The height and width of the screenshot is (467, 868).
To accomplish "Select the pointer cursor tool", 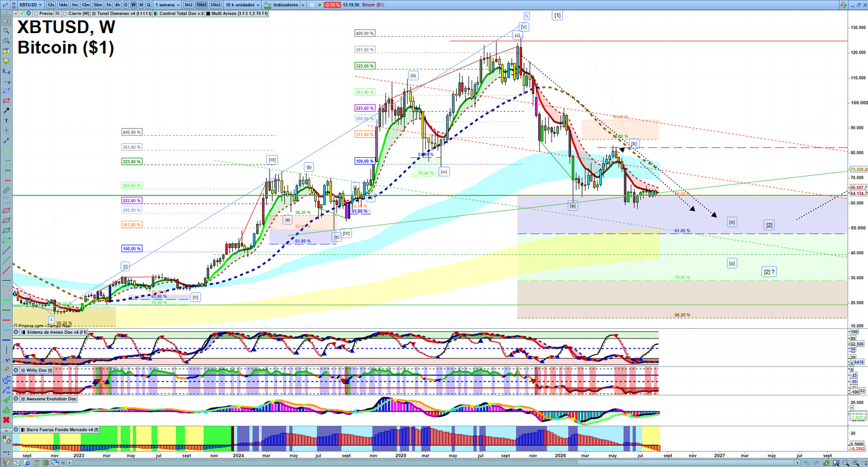I will pyautogui.click(x=7, y=21).
